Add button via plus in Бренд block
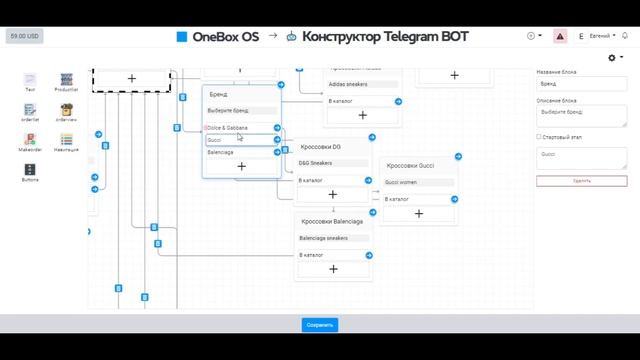 point(242,167)
